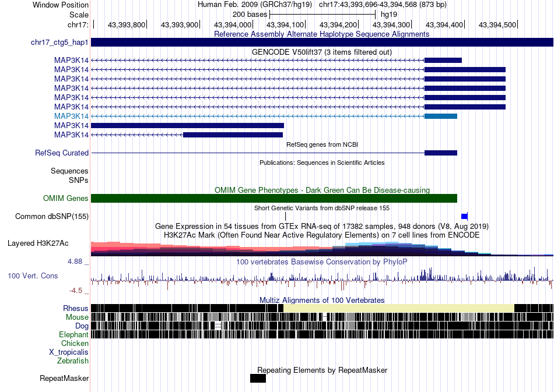Viewport: 554px width, 392px height.
Task: Open the H3K27Ac Mark ENCODE title
Action: [322, 235]
